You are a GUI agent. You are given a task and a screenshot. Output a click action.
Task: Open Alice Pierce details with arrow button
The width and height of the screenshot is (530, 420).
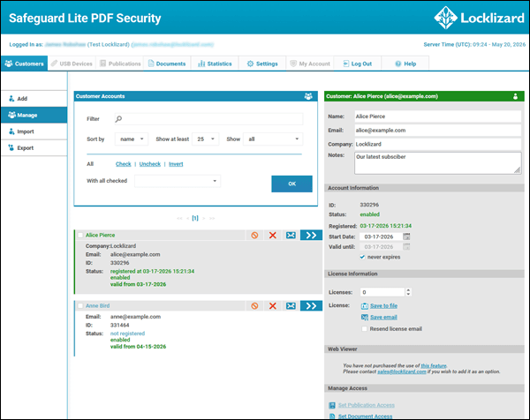pos(311,236)
